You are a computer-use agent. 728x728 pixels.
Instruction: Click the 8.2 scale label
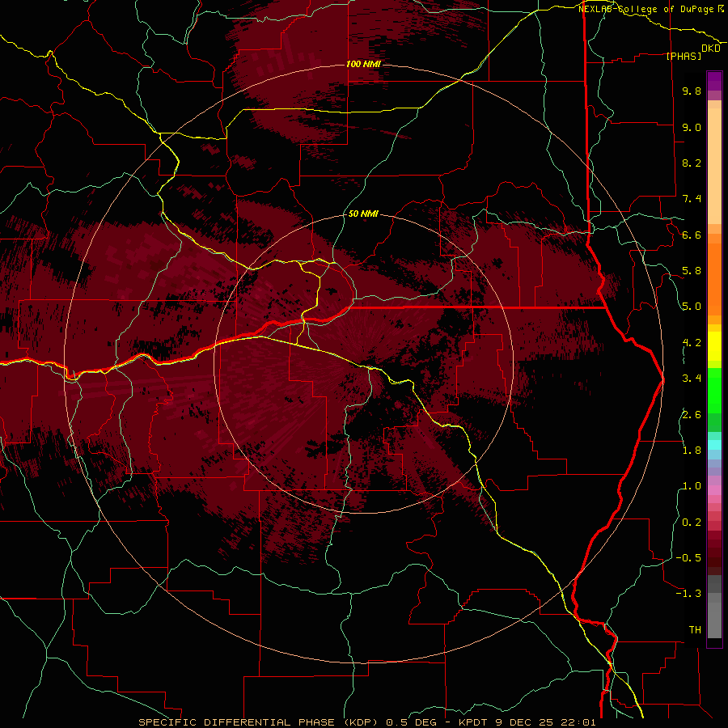click(x=692, y=163)
